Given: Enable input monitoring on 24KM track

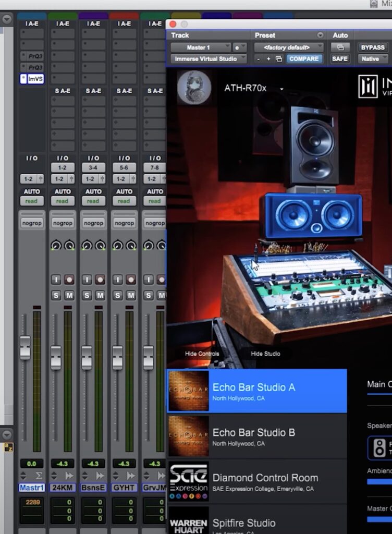Looking at the screenshot, I should click(x=56, y=280).
